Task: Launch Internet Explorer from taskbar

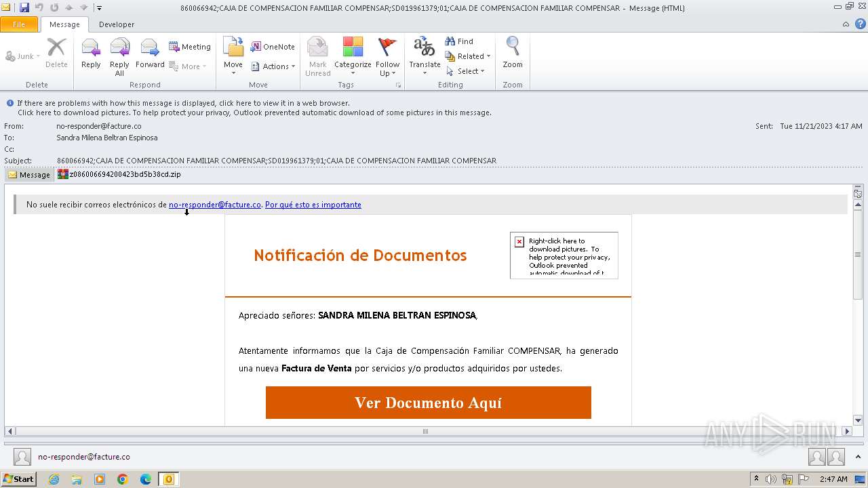Action: coord(54,479)
